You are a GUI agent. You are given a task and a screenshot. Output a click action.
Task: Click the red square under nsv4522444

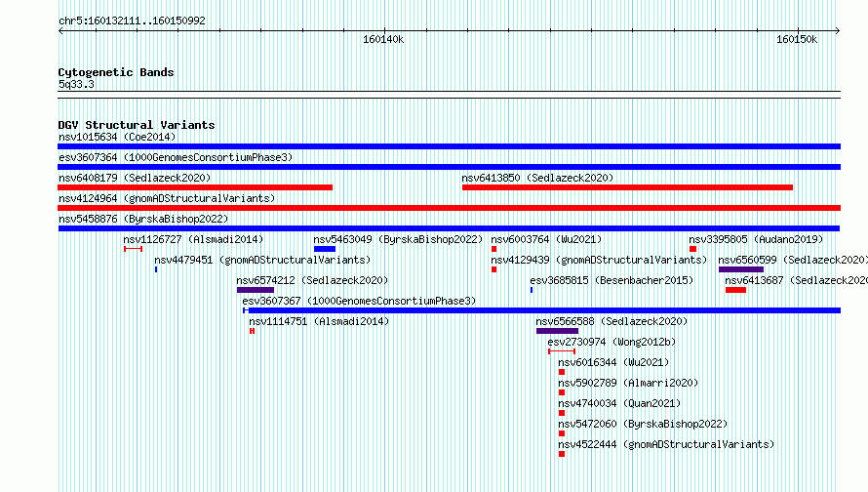pyautogui.click(x=562, y=454)
